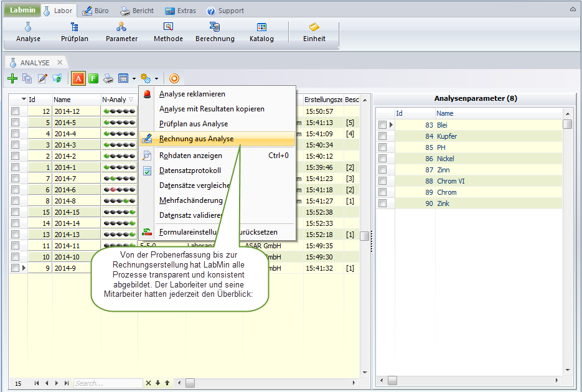Click the analysis grid vertical scrollbar thumb
Image resolution: width=582 pixels, height=392 pixels.
click(x=365, y=236)
